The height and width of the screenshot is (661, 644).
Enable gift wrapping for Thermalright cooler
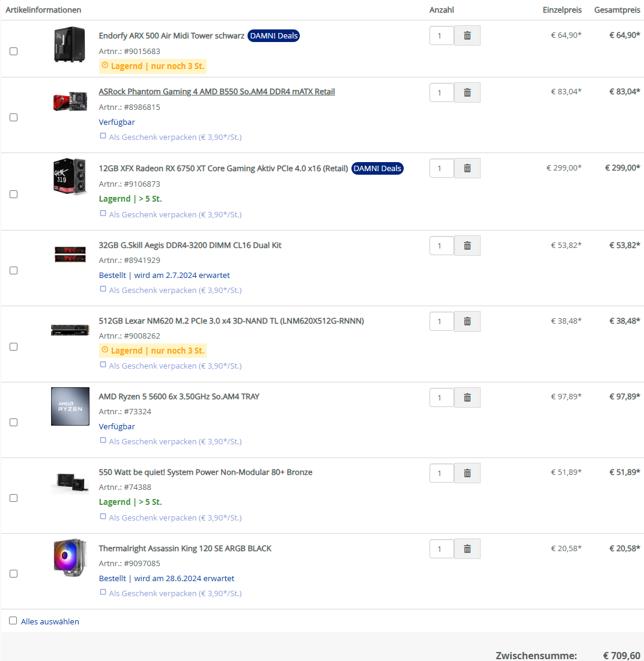(x=103, y=592)
